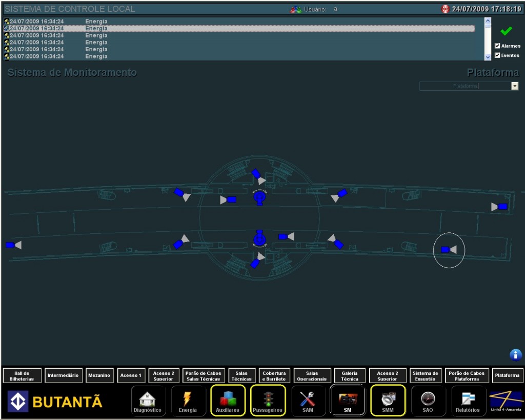525x420 pixels.
Task: Open the Diagnóstico module
Action: [148, 401]
